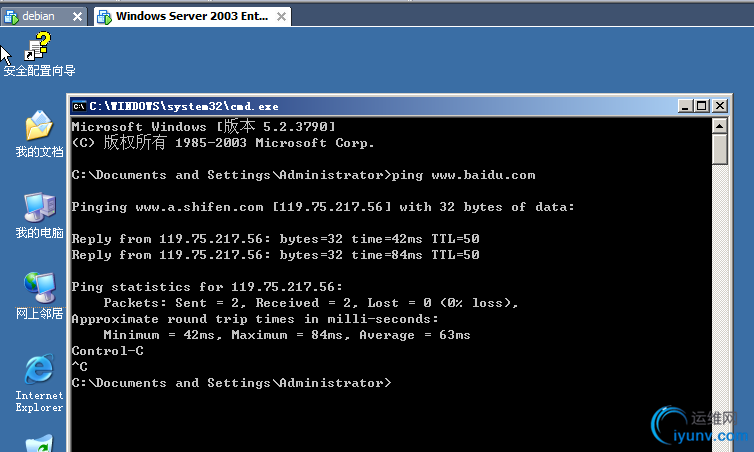The height and width of the screenshot is (452, 754).
Task: Click the 'Packets: Sent = 2' line
Action: [311, 303]
